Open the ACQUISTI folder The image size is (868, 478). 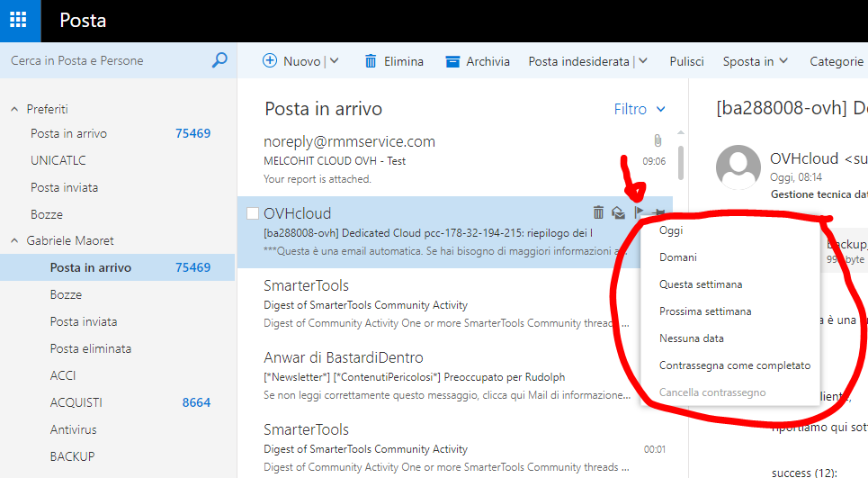(x=76, y=402)
